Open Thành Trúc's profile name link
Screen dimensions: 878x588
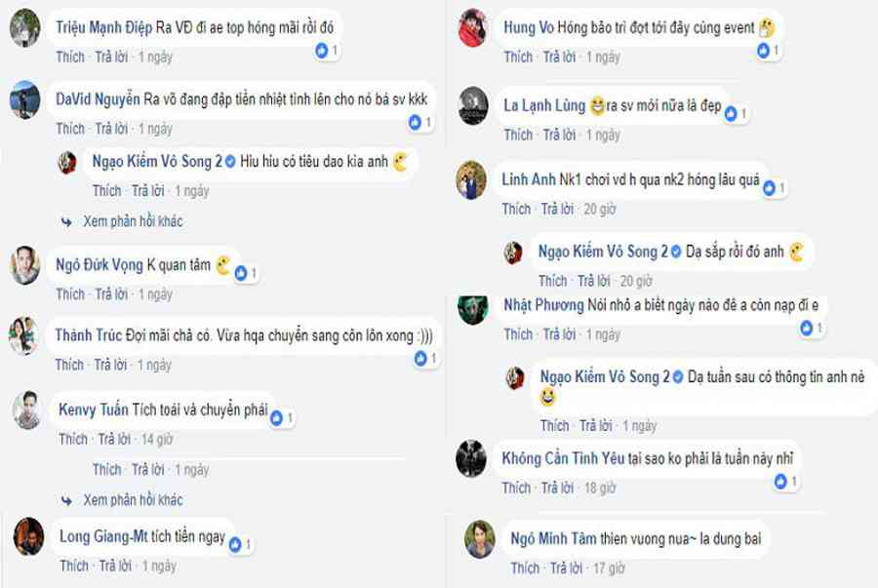point(89,335)
